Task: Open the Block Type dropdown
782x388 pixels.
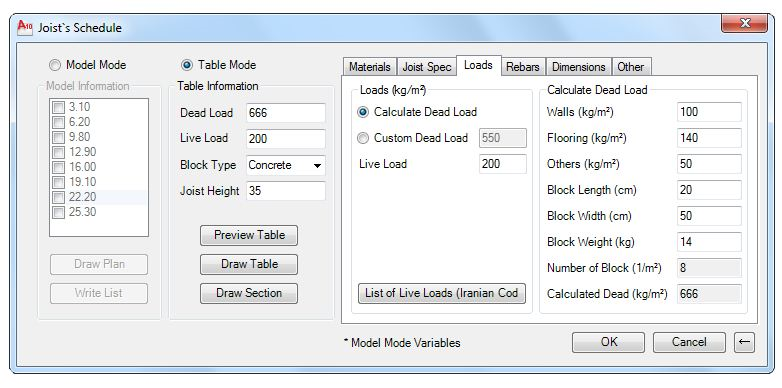Action: [286, 165]
